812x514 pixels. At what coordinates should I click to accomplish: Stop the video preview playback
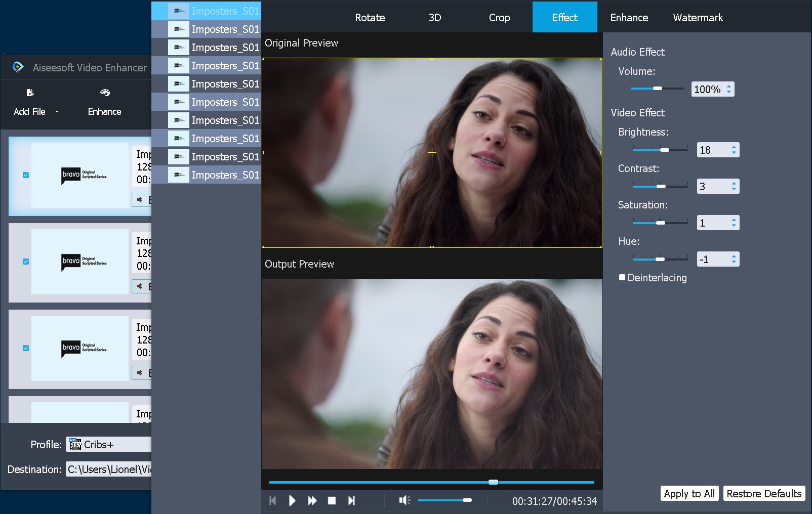click(332, 500)
